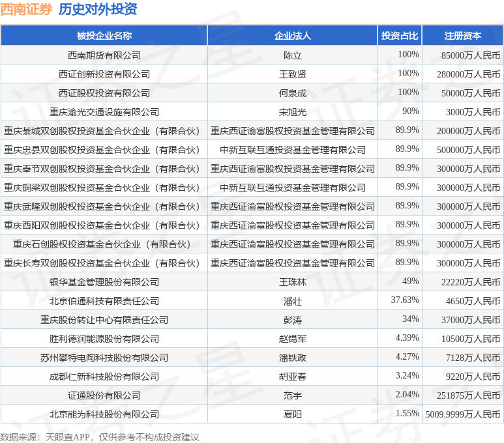Click 中新互联互通投资基金管理有限公司 in 重庆忠县 row
The height and width of the screenshot is (443, 504).
(293, 150)
